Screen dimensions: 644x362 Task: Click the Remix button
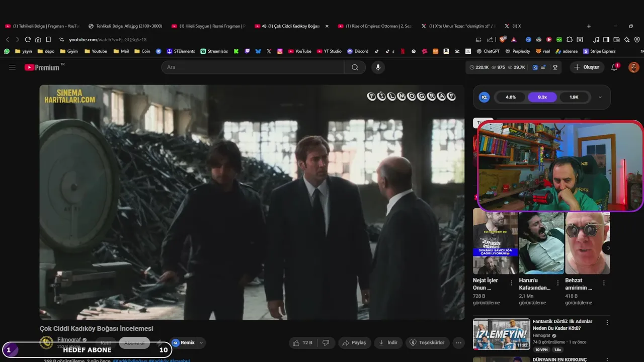pos(184,343)
